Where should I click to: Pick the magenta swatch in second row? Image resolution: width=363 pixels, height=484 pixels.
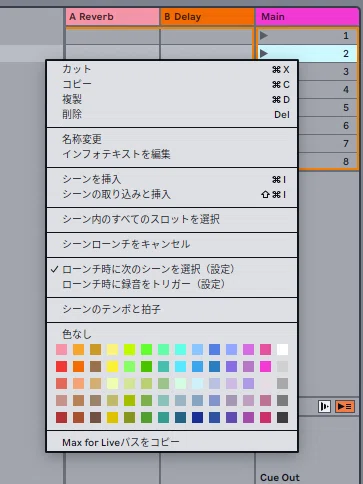tap(266, 366)
